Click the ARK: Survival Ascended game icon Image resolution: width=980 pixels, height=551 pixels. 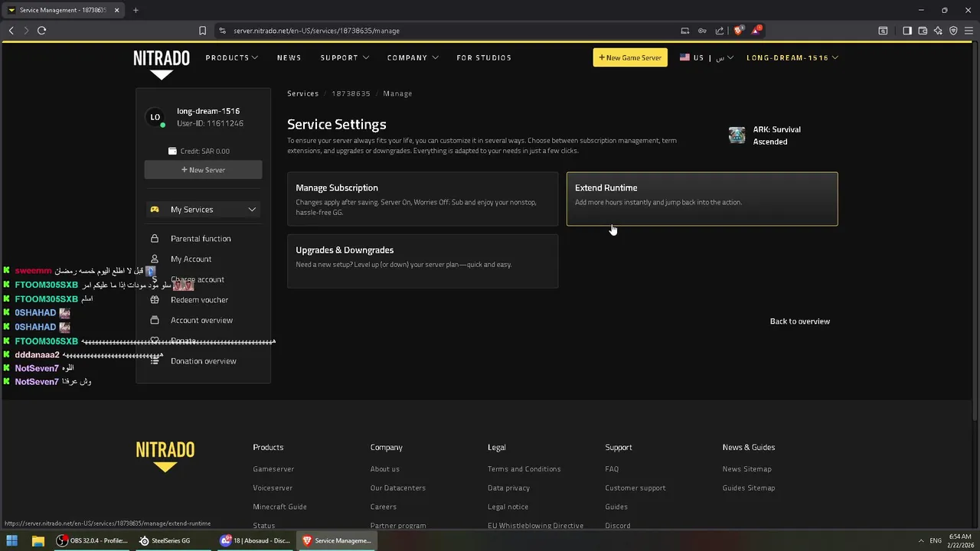[737, 135]
